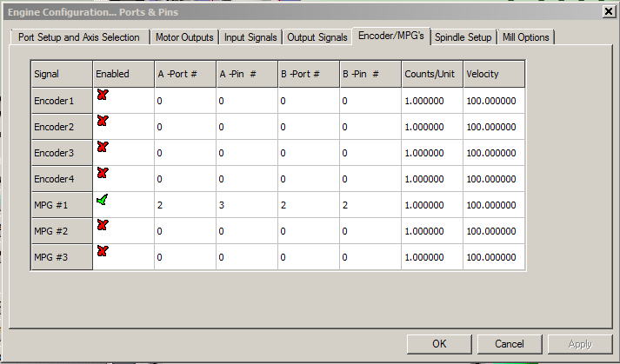Toggle the red X enabled icon for Encoder1

[103, 95]
